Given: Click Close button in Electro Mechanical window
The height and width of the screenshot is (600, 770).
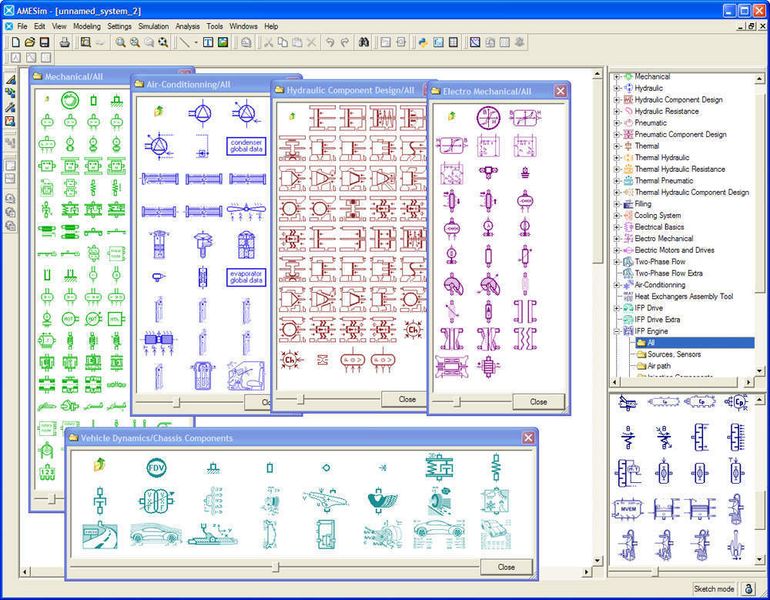Looking at the screenshot, I should (x=539, y=402).
